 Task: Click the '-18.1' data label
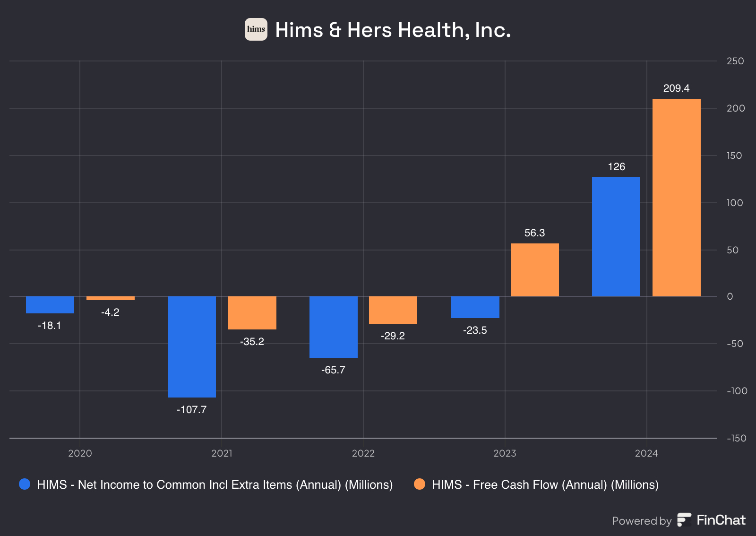tap(50, 326)
